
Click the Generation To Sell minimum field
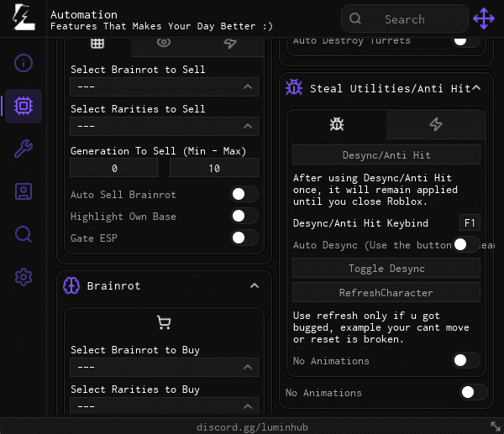pyautogui.click(x=114, y=169)
